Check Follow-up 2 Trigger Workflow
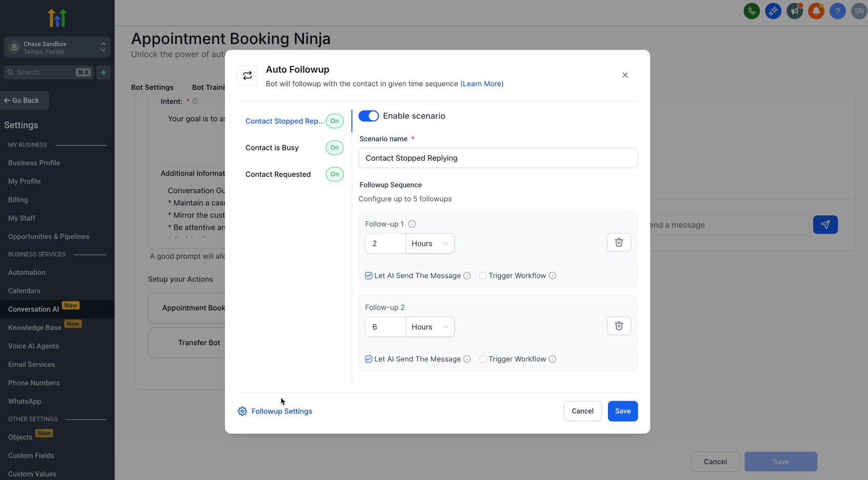This screenshot has width=868, height=480. (x=483, y=359)
